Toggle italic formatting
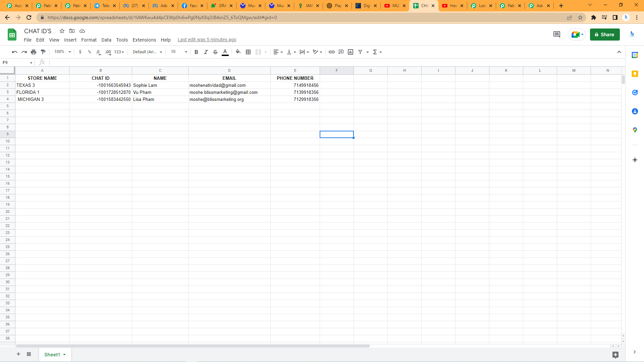The height and width of the screenshot is (362, 644). tap(206, 52)
